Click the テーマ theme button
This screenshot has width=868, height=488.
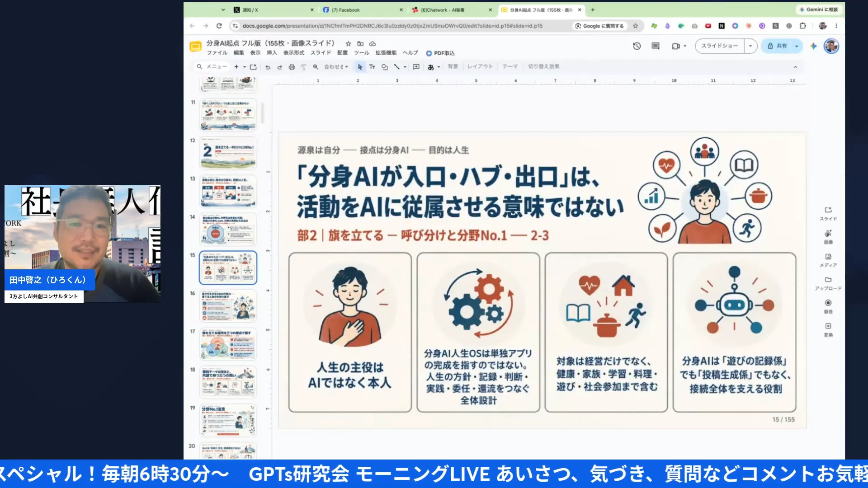pyautogui.click(x=510, y=66)
